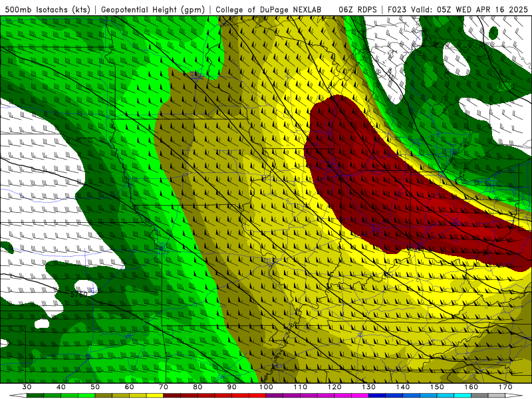This screenshot has height=399, width=532.
Task: Select the dark green 30-35 kt legend swatch
Action: (35, 395)
